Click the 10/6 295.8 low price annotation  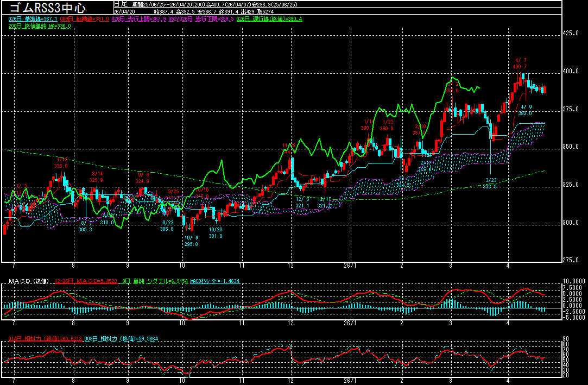coord(191,241)
